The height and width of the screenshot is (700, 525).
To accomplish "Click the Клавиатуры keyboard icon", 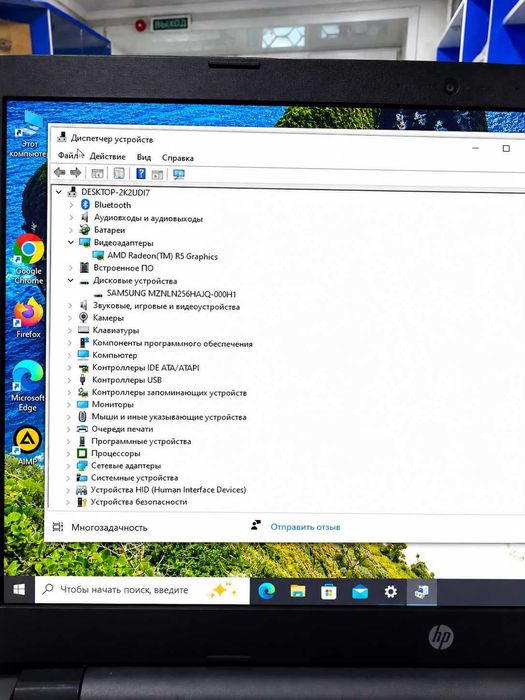I will point(83,330).
